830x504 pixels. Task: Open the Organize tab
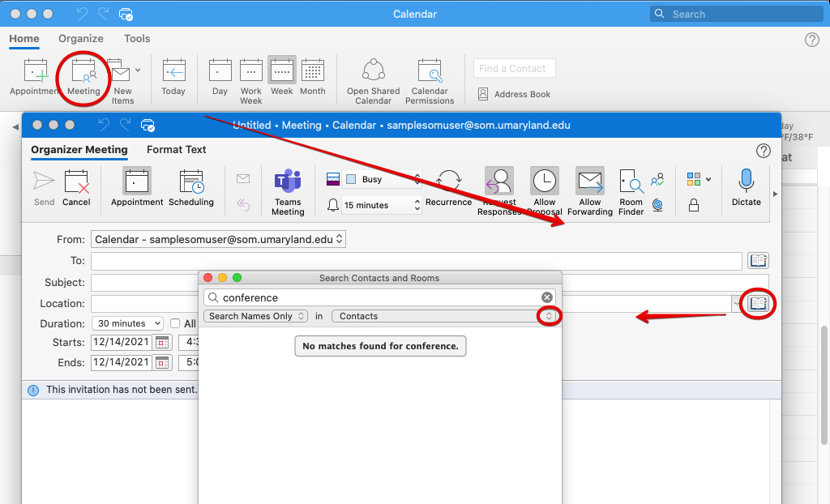coord(81,38)
